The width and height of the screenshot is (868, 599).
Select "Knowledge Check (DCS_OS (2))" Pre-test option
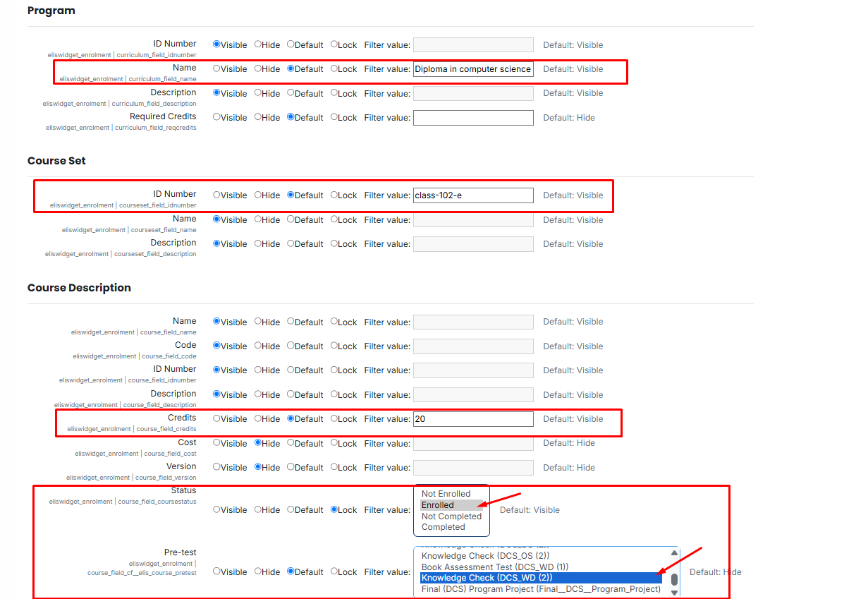(541, 556)
